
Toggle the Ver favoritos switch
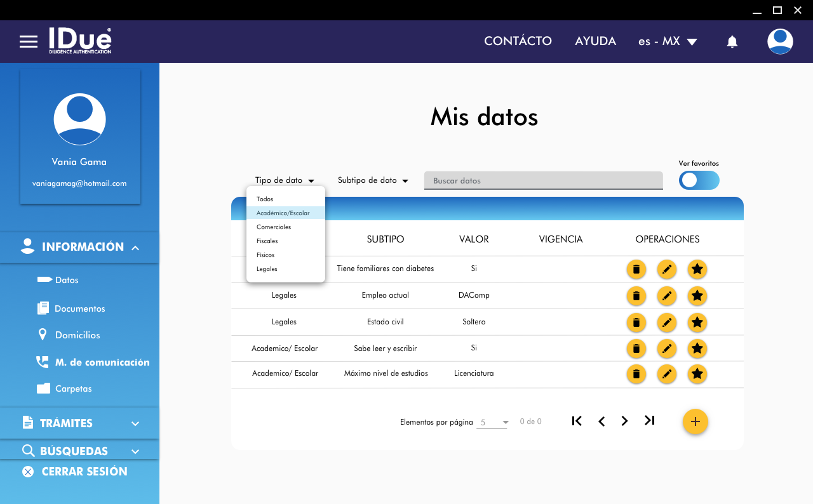(699, 180)
